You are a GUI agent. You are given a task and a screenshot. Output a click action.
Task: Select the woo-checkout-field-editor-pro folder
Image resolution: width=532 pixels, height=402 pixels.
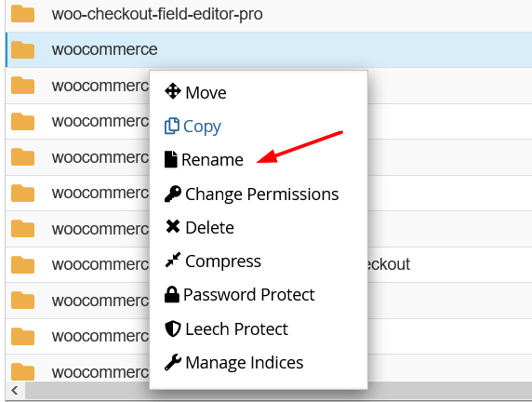point(269,14)
